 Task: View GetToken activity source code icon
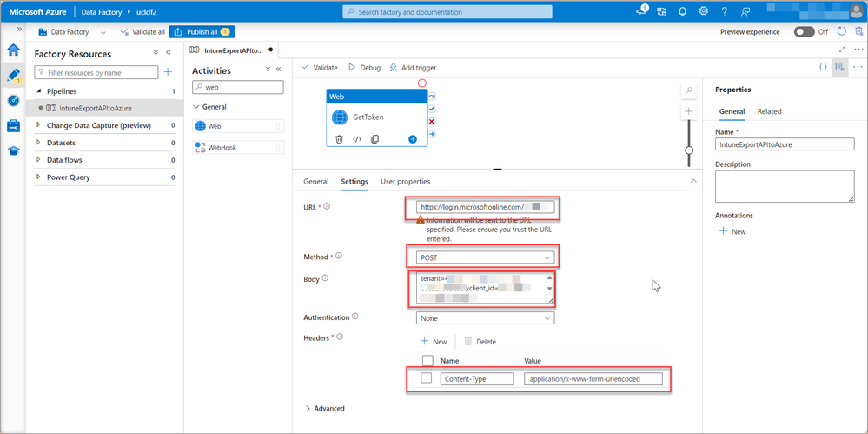[x=357, y=139]
